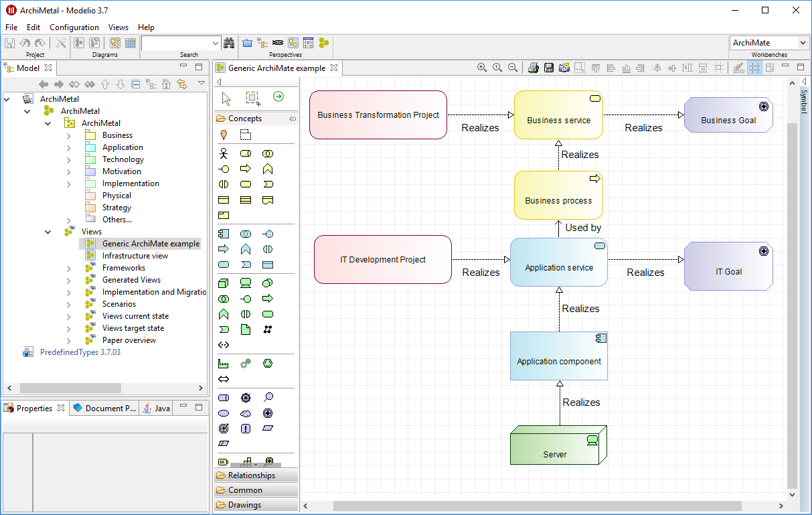Select the arrow pointer tool in palette

point(226,98)
